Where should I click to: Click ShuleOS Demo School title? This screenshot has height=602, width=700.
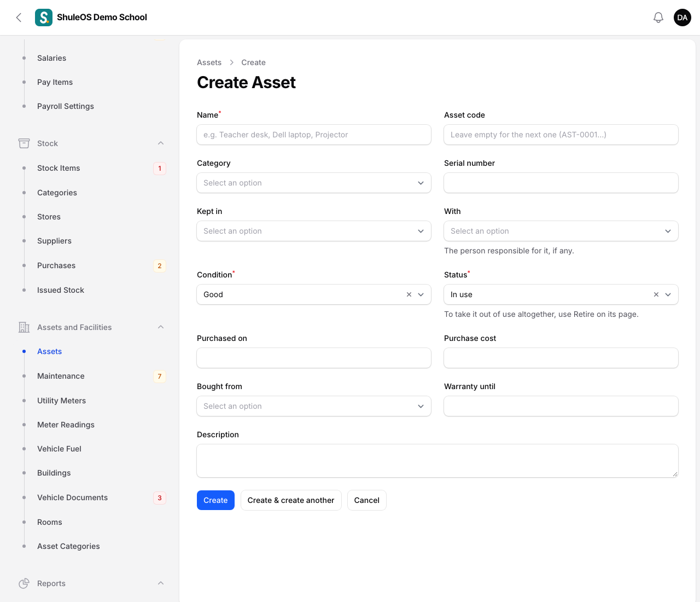click(x=102, y=18)
